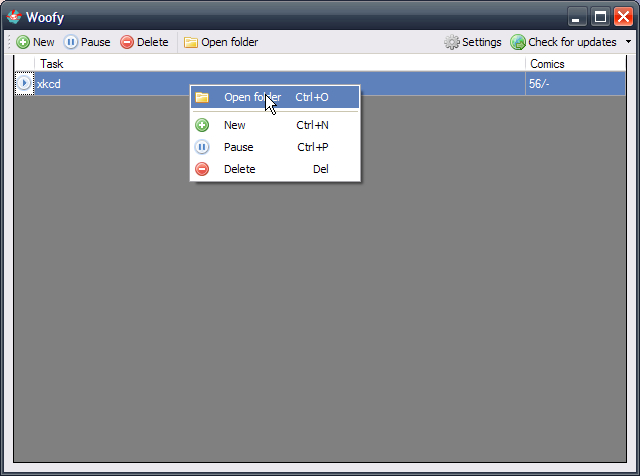Click the Check for updates label
This screenshot has width=640, height=476.
[x=572, y=42]
